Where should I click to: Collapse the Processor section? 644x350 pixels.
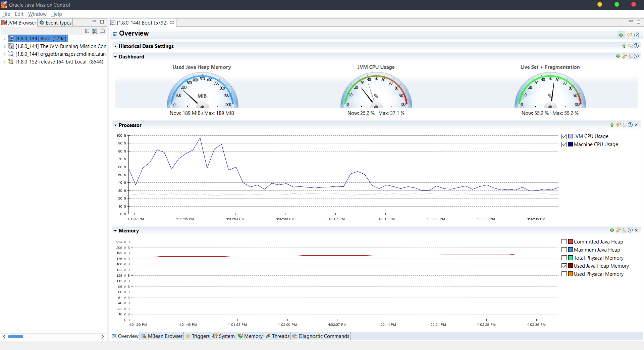[x=115, y=125]
